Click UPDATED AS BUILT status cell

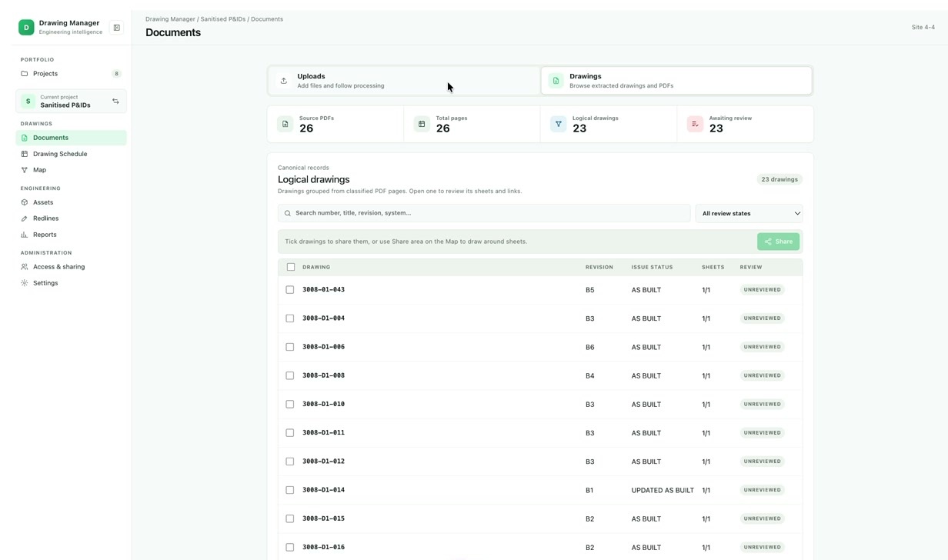663,490
